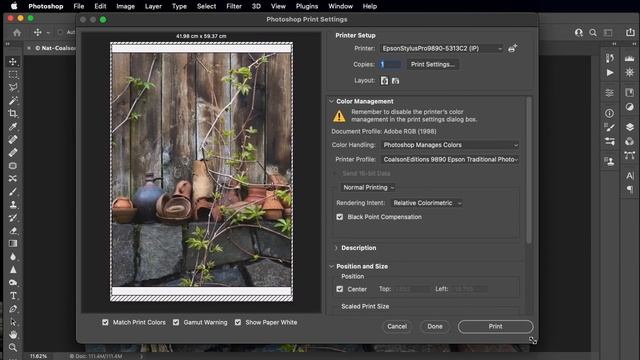Select the Brush tool
The width and height of the screenshot is (640, 360).
pyautogui.click(x=13, y=191)
